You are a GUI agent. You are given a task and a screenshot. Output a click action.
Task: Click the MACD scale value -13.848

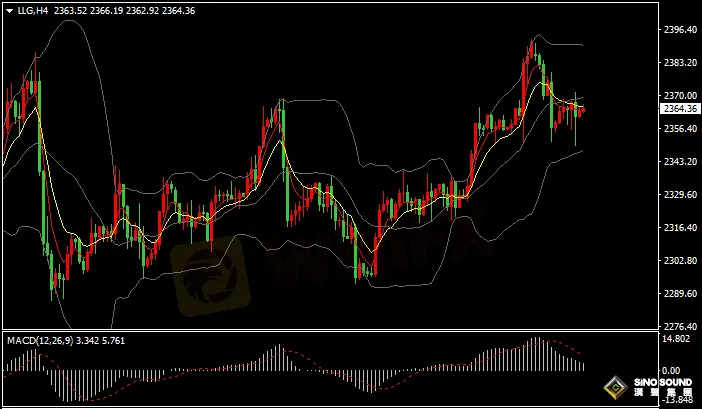point(676,399)
